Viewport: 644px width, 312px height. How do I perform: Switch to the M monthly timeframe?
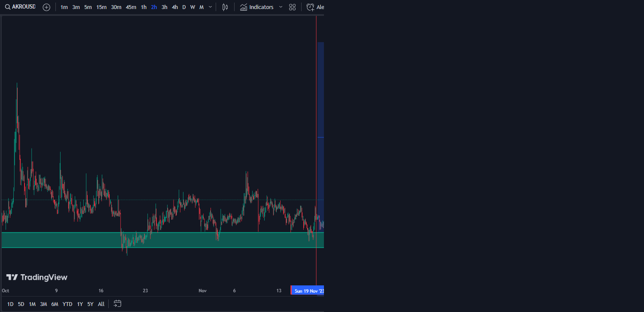click(201, 7)
